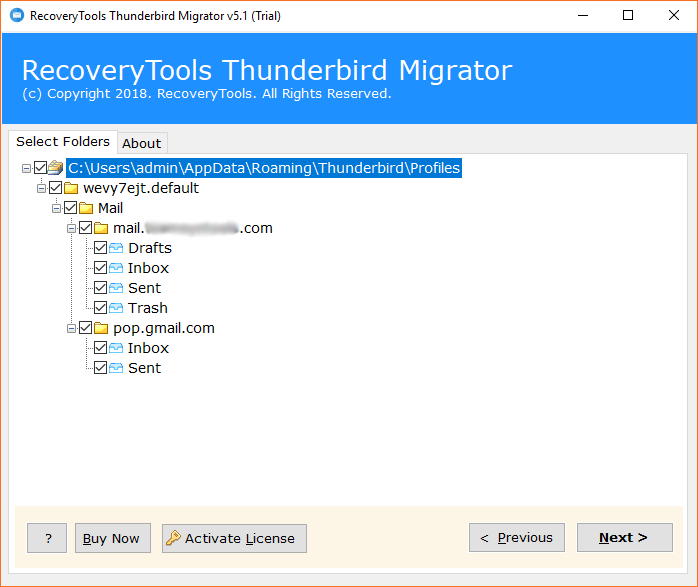Collapse the pop.gmail.com node
698x587 pixels.
click(71, 328)
